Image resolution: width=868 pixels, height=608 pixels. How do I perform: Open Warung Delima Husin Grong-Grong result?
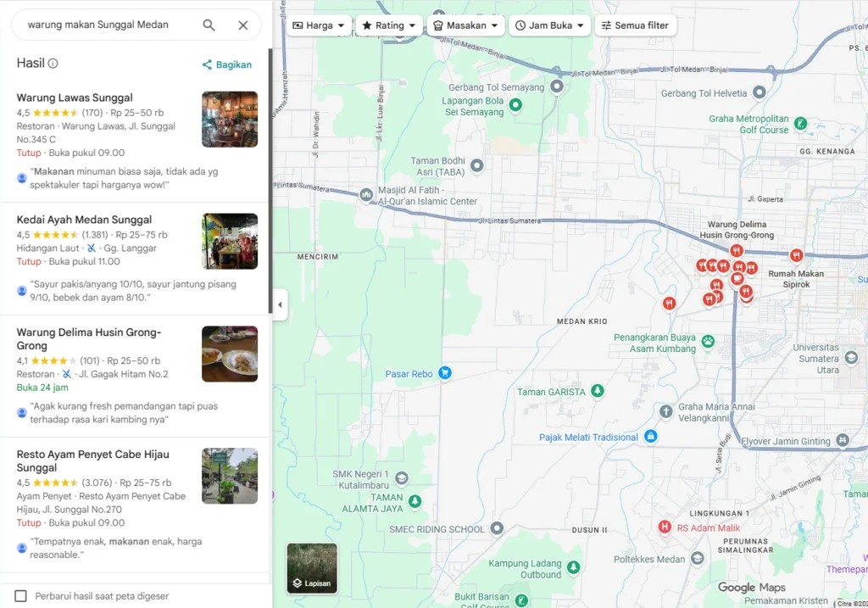[88, 339]
